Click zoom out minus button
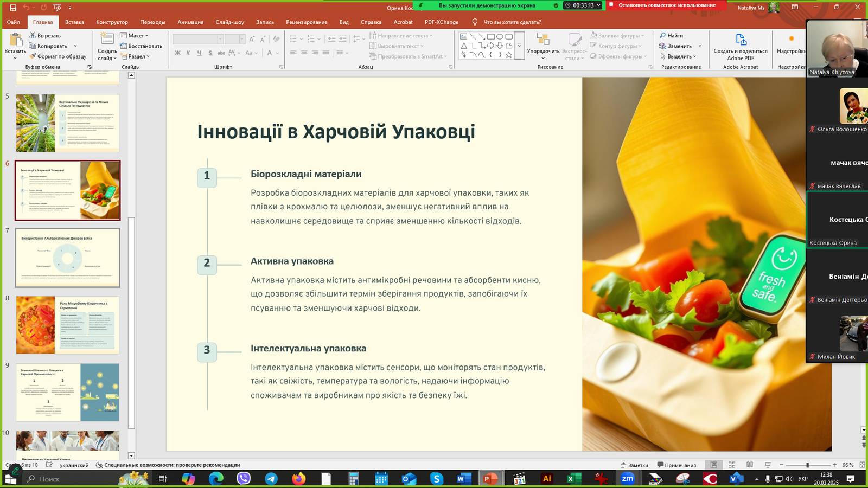 point(781,465)
